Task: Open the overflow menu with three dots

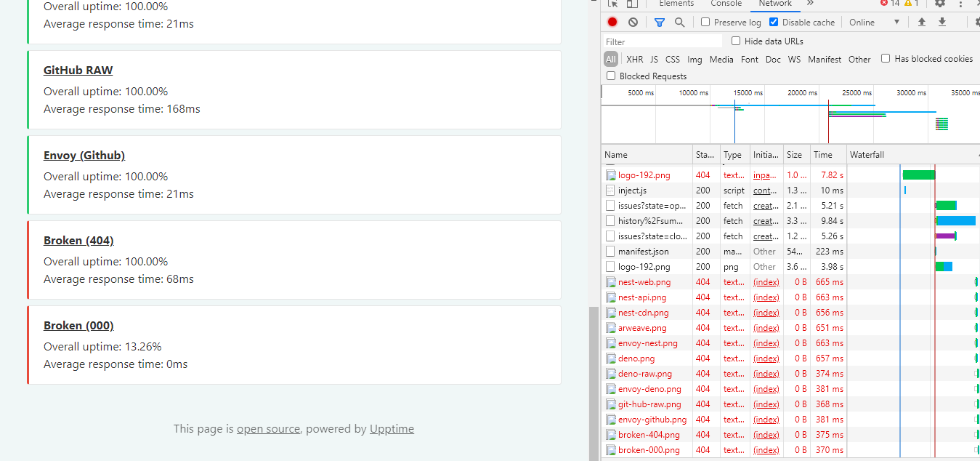Action: pyautogui.click(x=960, y=4)
